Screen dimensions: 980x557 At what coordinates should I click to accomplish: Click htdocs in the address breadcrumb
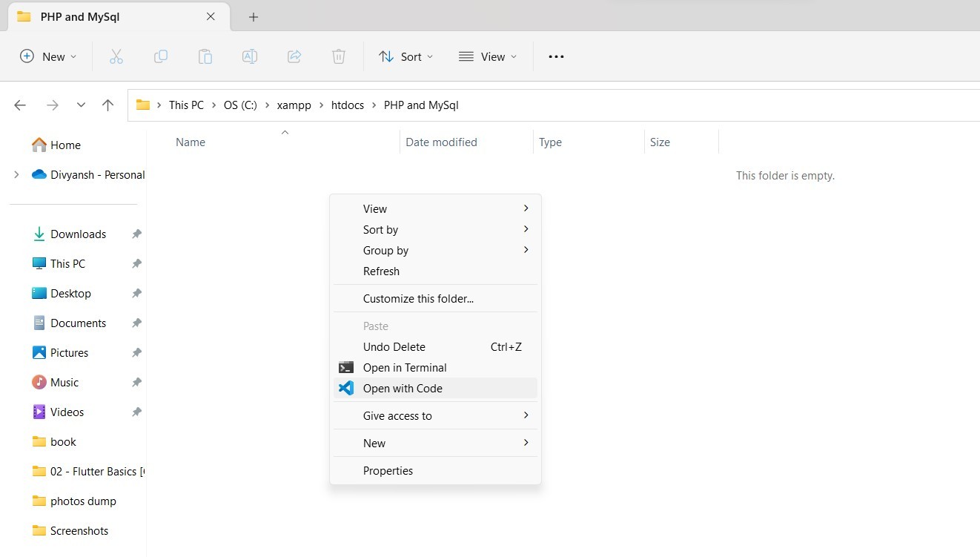click(347, 105)
